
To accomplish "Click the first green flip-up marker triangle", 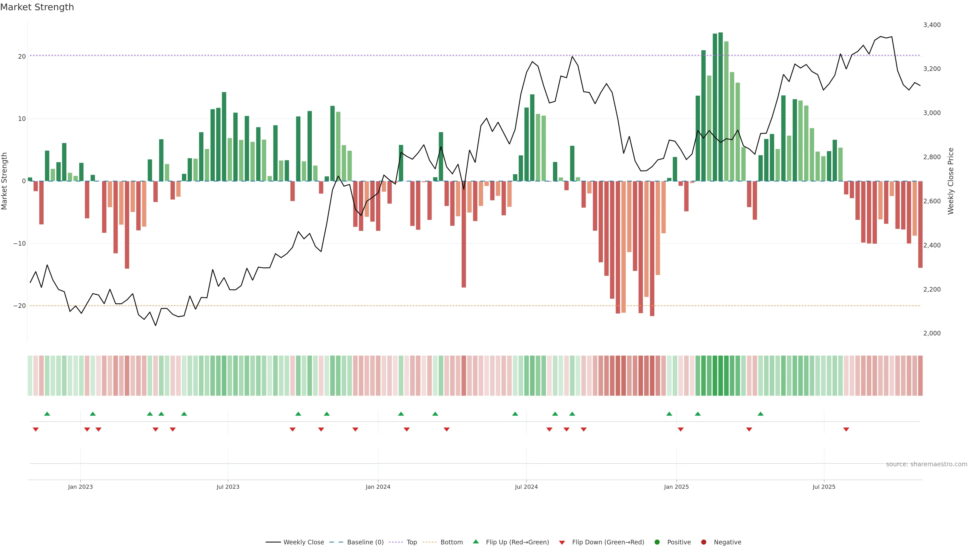I will [47, 414].
